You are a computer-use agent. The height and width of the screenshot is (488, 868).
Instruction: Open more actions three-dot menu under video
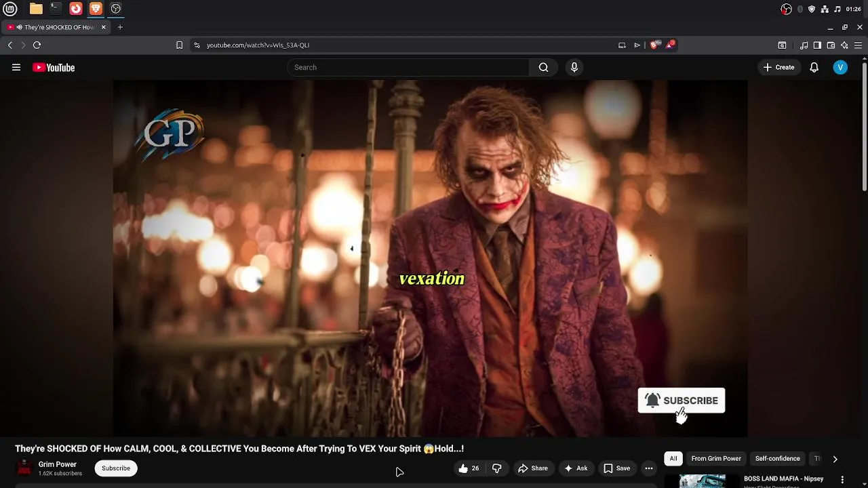tap(649, 468)
